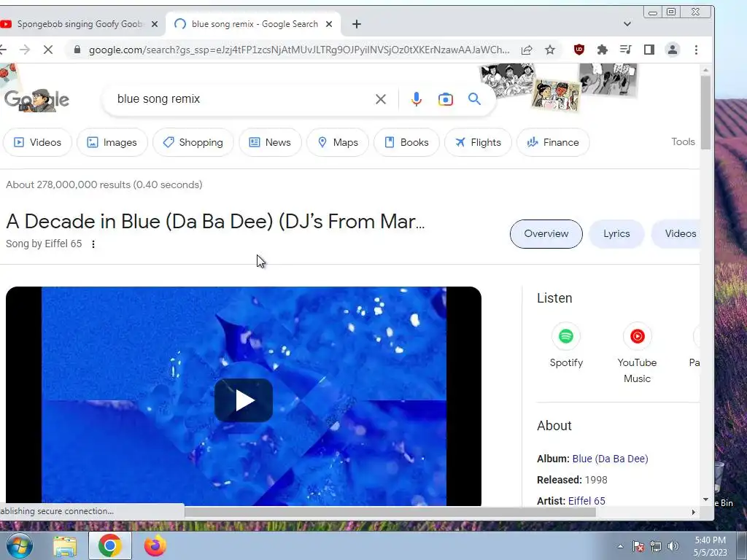Click the scroll down arrow
The height and width of the screenshot is (560, 747).
click(x=705, y=499)
